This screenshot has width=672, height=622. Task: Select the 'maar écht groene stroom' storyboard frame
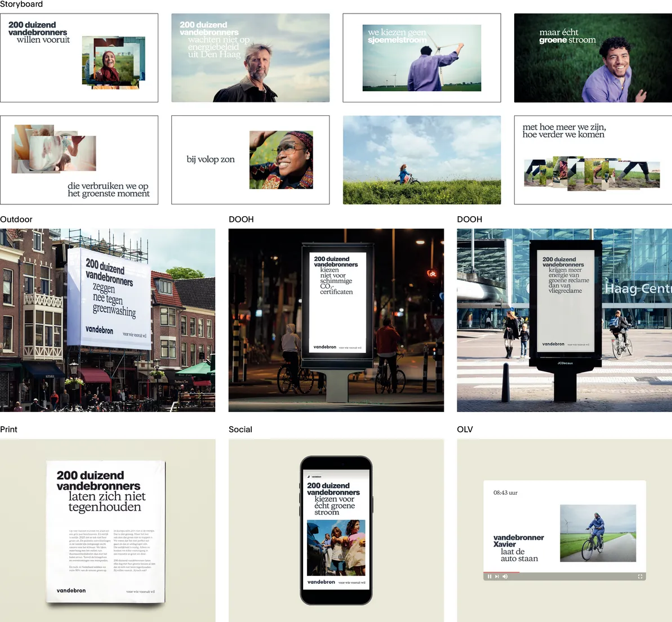(x=593, y=58)
